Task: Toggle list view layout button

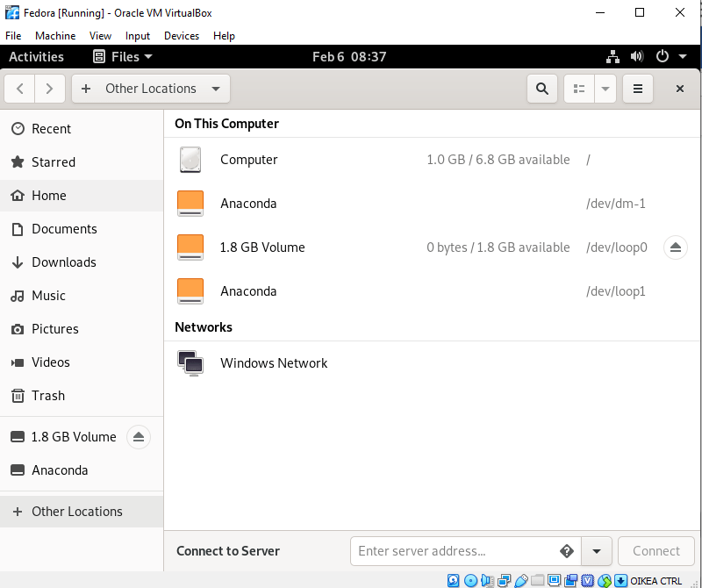Action: coord(579,89)
